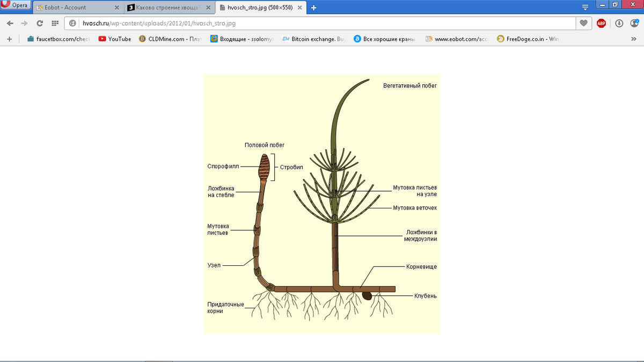This screenshot has width=644, height=362.
Task: Open the Speed Dial grid icon
Action: click(55, 23)
